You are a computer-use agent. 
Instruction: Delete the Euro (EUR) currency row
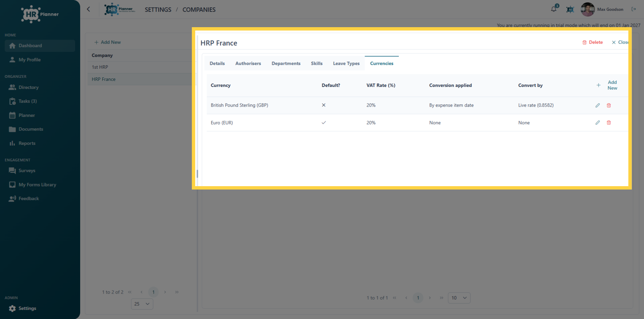coord(608,123)
